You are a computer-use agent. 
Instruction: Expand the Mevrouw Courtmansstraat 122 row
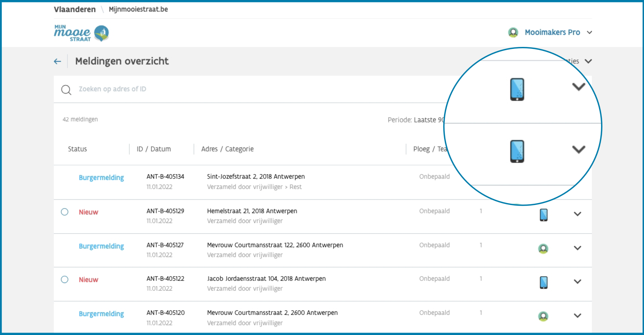(577, 248)
